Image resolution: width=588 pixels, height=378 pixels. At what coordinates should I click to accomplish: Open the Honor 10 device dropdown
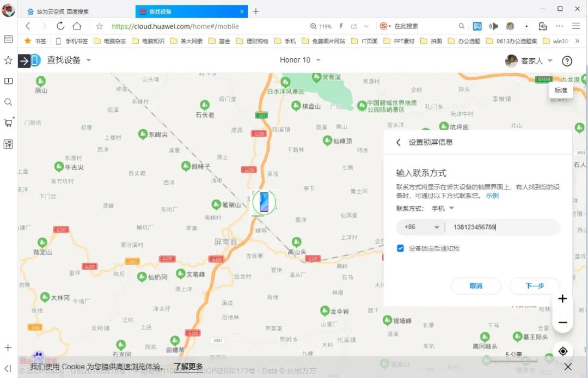point(300,60)
